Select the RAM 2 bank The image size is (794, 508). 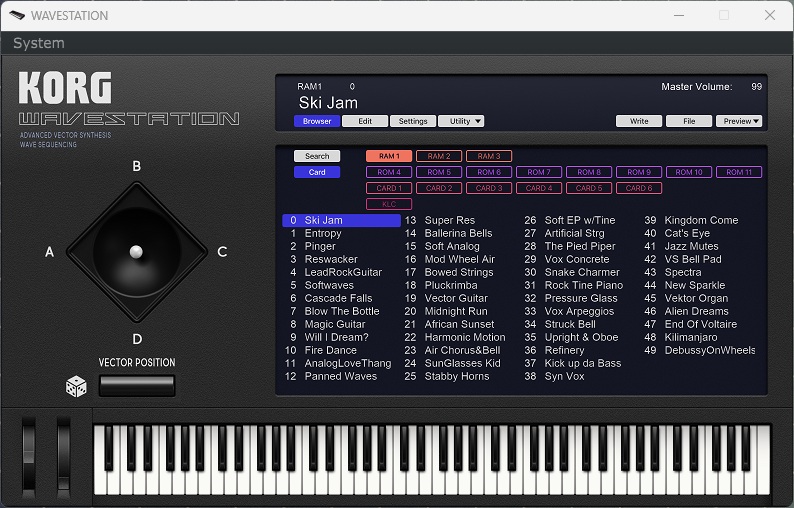pyautogui.click(x=439, y=156)
